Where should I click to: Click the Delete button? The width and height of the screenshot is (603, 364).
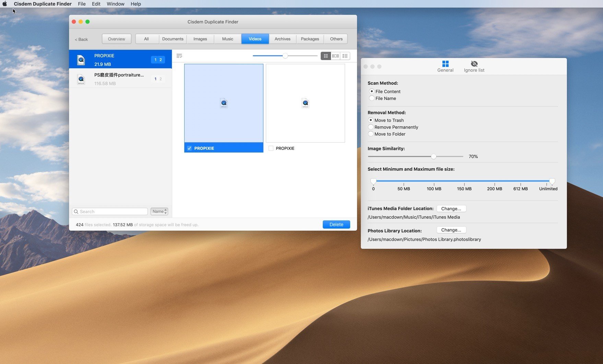(x=336, y=225)
